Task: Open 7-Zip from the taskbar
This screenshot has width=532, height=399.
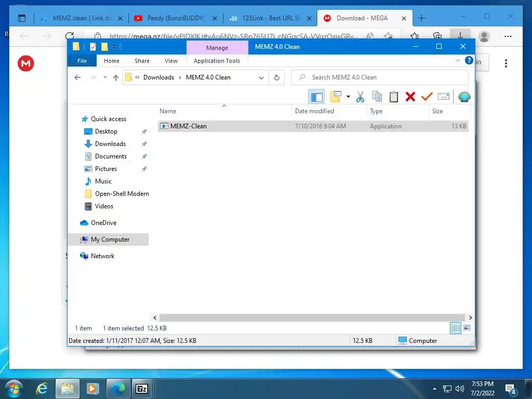Action: tap(141, 389)
